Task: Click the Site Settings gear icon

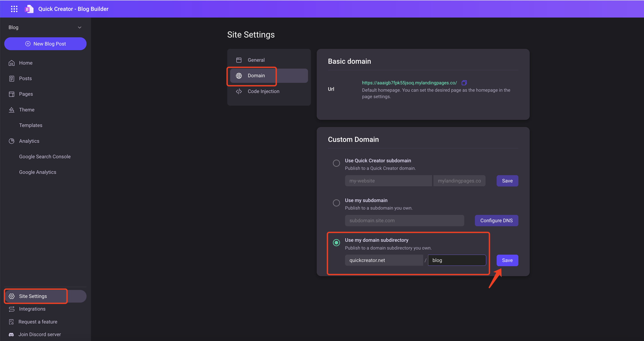Action: (12, 296)
